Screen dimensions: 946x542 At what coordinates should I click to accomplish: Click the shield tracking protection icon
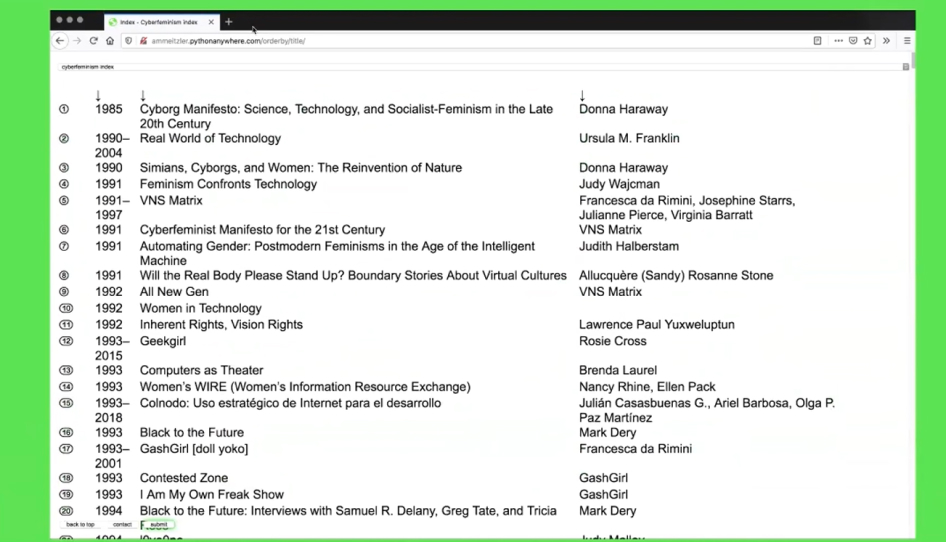[128, 41]
